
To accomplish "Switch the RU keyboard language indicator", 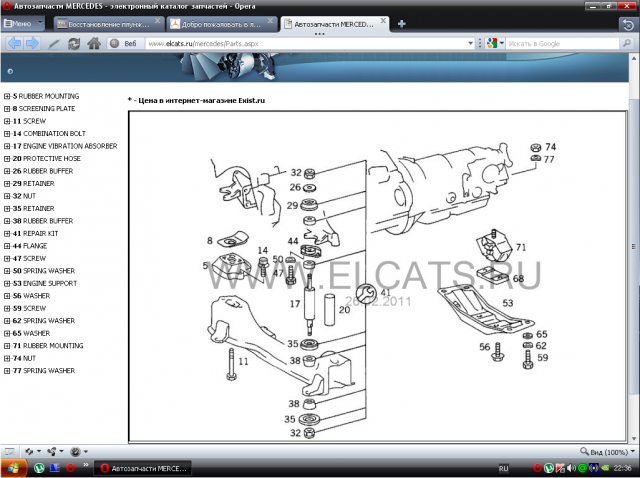I will tap(504, 469).
